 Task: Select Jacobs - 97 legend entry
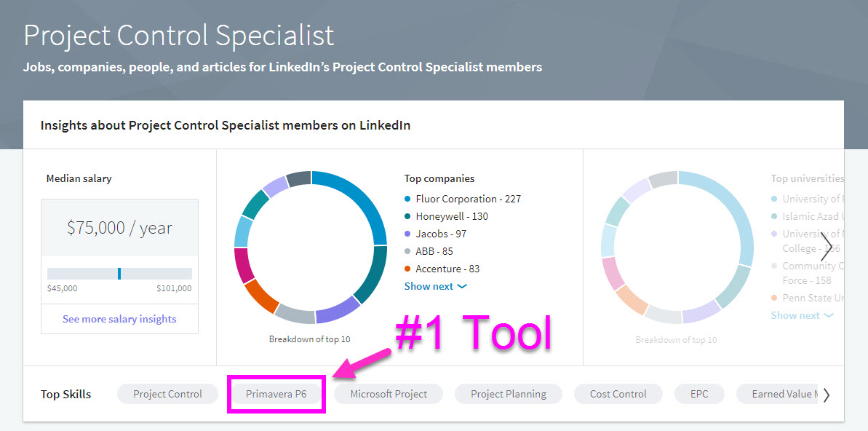[x=436, y=234]
